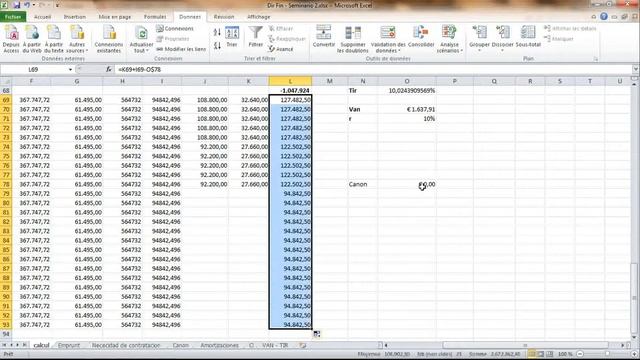Image resolution: width=640 pixels, height=360 pixels.
Task: Switch to the Mise en page tab
Action: (115, 17)
